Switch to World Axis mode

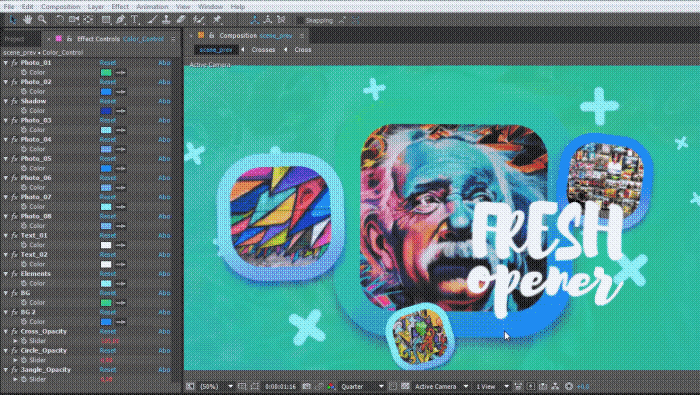[x=268, y=20]
